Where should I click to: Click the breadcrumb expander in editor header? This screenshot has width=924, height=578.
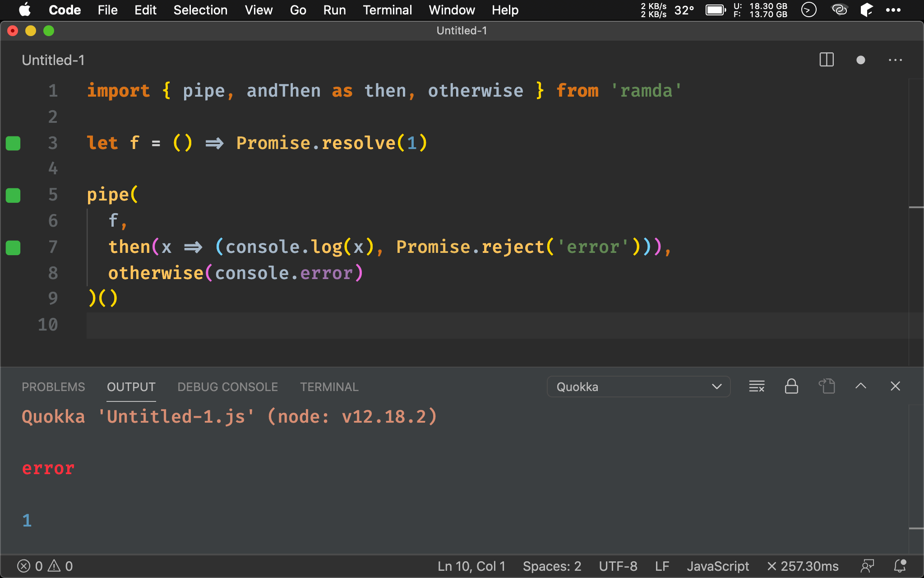click(x=896, y=61)
